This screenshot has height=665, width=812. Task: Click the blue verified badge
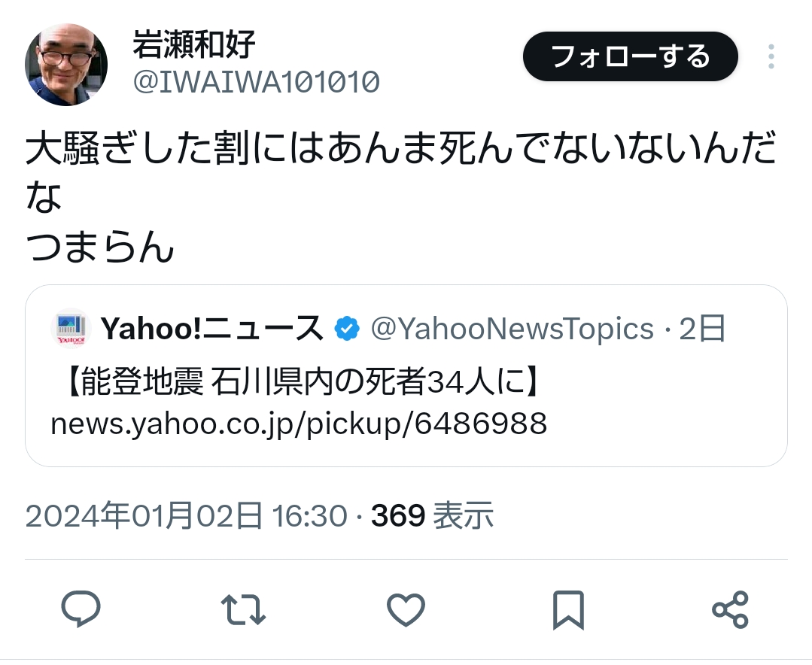pos(347,329)
